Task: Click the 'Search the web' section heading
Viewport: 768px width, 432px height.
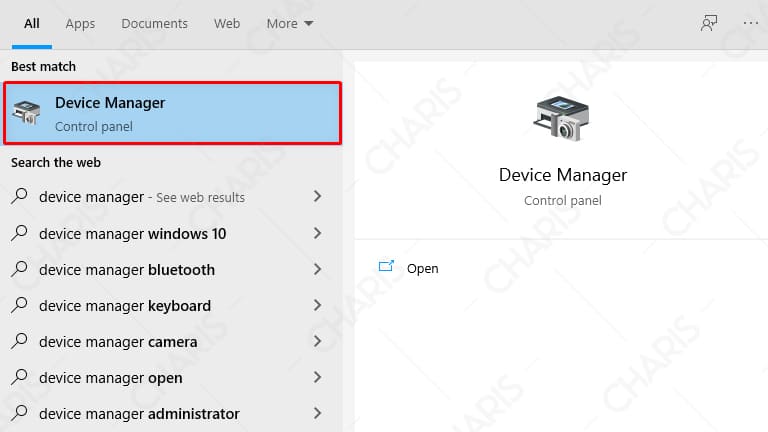Action: (56, 163)
